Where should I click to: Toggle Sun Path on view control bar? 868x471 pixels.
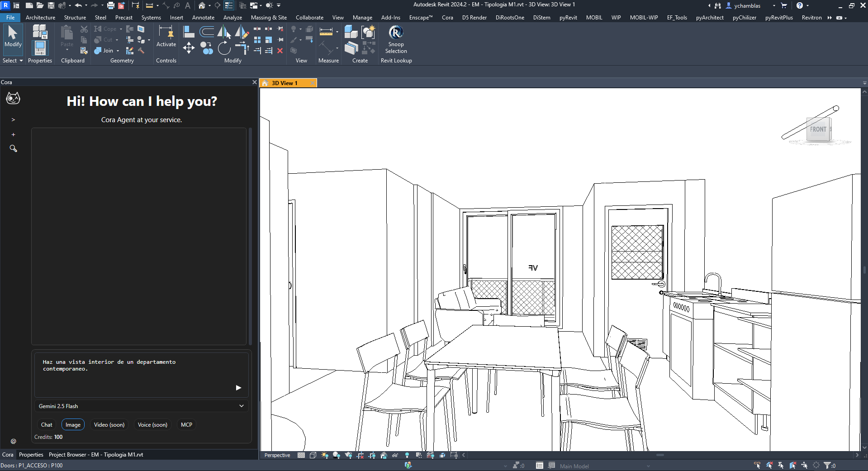(324, 455)
